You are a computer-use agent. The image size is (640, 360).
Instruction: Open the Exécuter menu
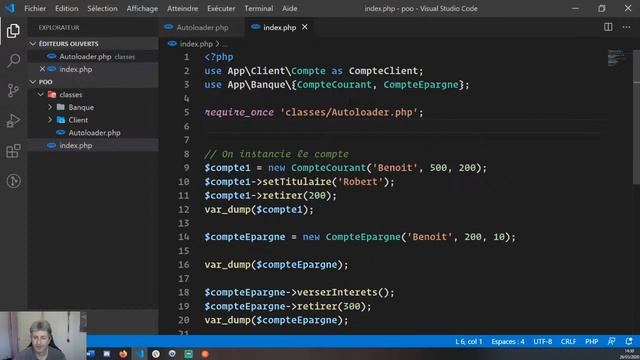tap(221, 8)
